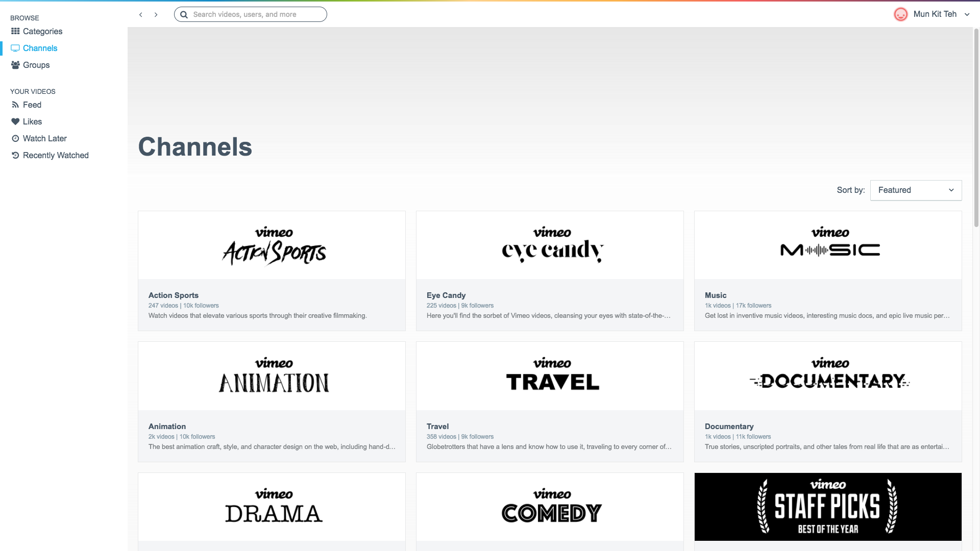Open Likes under Your Videos
Viewport: 980px width, 551px height.
[x=32, y=121]
